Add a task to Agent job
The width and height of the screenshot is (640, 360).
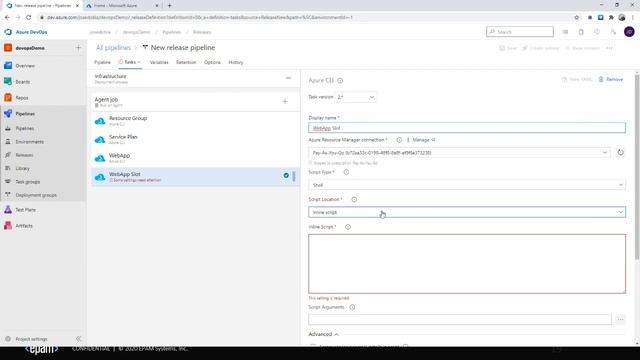coord(285,101)
